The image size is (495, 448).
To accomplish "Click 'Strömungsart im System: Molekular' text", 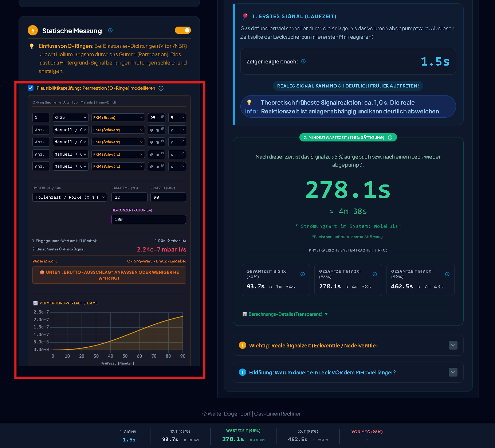I will (348, 226).
